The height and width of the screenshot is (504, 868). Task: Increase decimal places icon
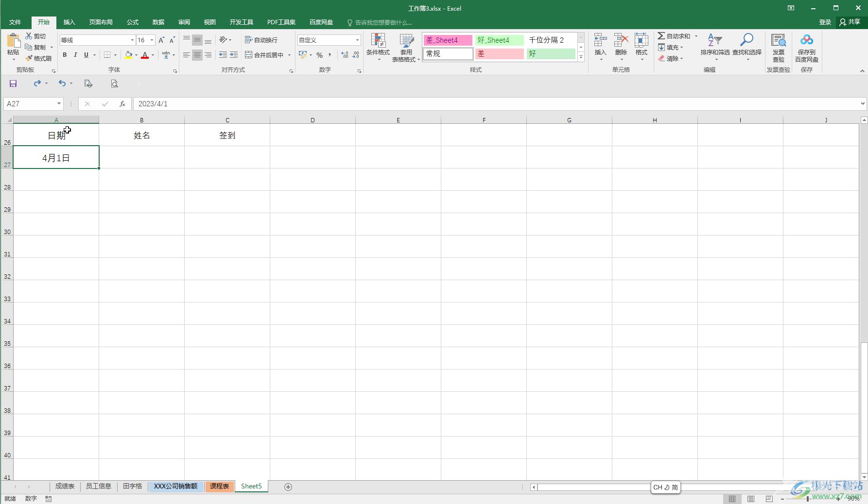pyautogui.click(x=345, y=55)
